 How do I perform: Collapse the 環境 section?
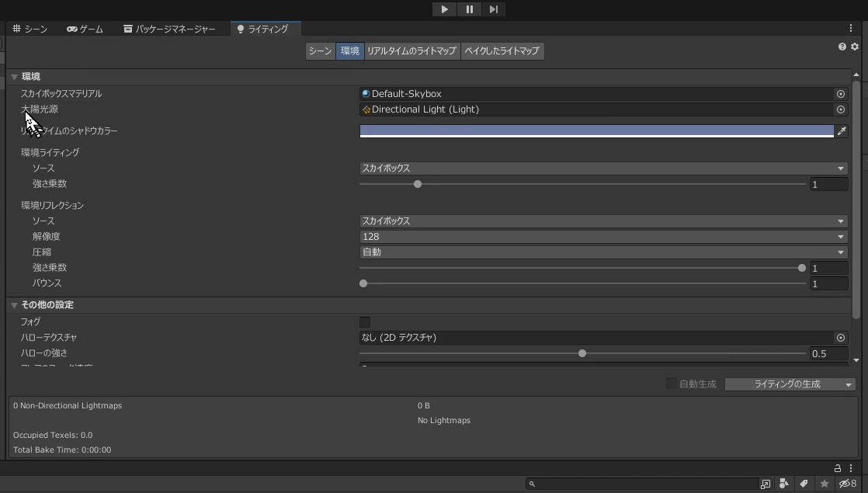(15, 77)
